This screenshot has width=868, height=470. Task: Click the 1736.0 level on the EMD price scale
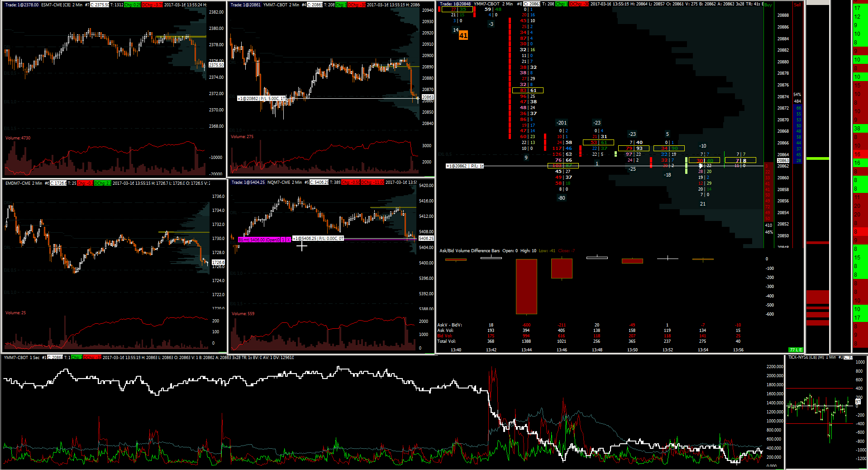(x=218, y=197)
